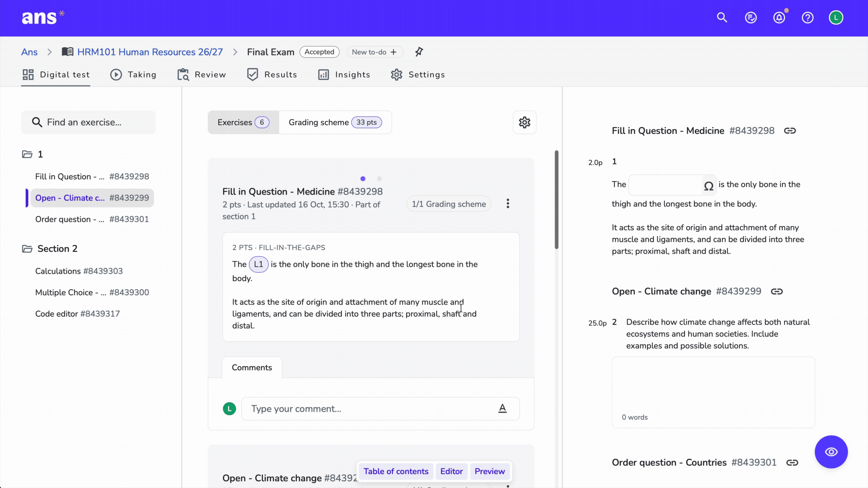Open search from the header magnifier icon
The height and width of the screenshot is (488, 868).
click(x=722, y=17)
